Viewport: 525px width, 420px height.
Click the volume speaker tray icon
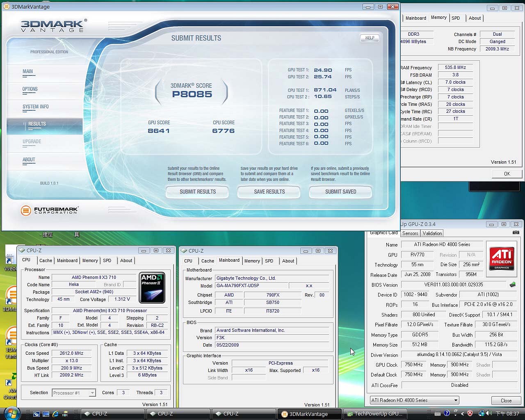click(489, 413)
